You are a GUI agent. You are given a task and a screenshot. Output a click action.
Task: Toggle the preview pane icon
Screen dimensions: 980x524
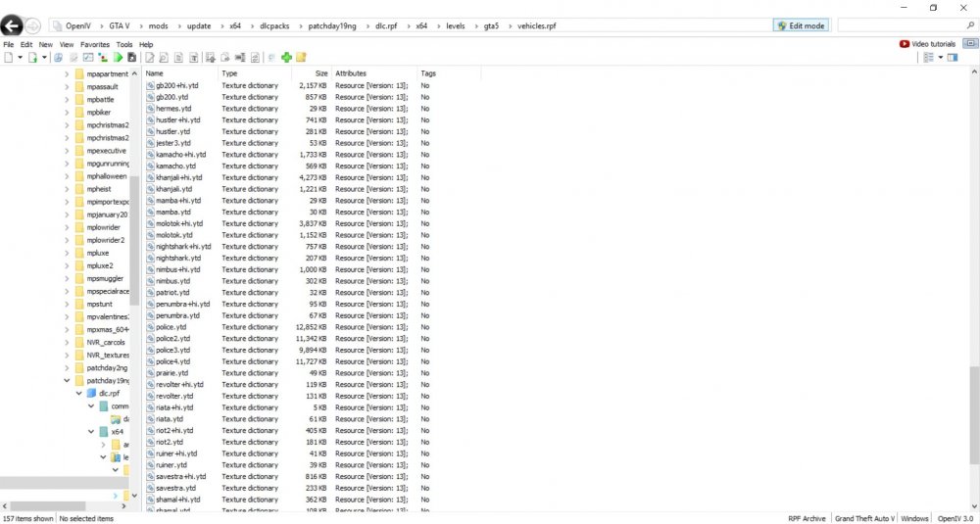click(x=953, y=58)
